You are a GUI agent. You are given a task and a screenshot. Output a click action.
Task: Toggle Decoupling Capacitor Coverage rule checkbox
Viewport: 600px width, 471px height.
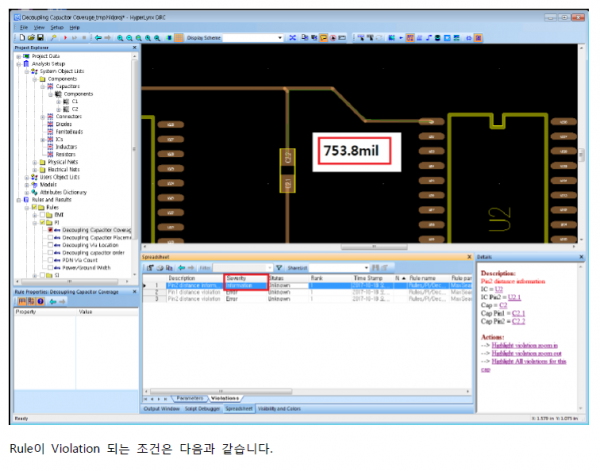click(x=50, y=229)
